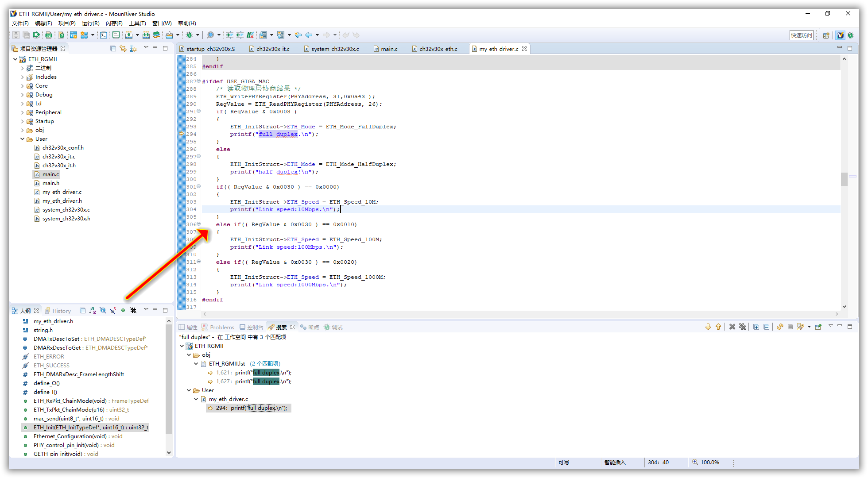Click the download chip icon
Screen dimensions: 868x478
(x=128, y=35)
